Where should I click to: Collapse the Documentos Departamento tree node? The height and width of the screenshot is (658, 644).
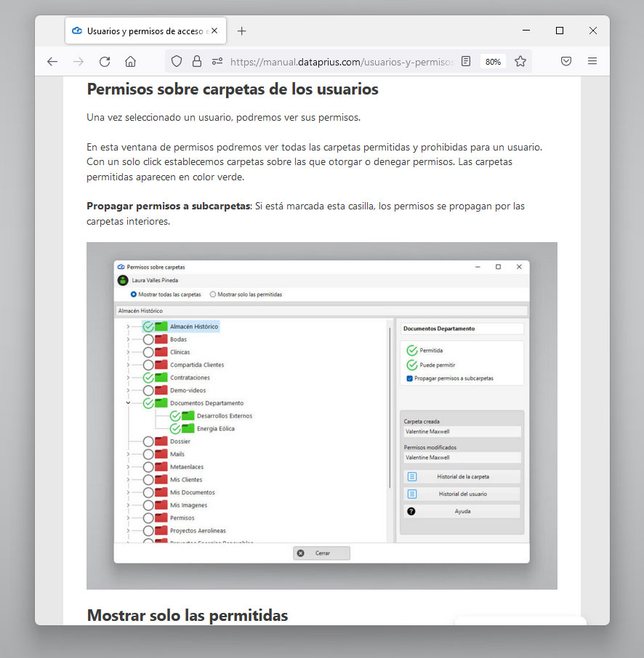click(x=128, y=403)
